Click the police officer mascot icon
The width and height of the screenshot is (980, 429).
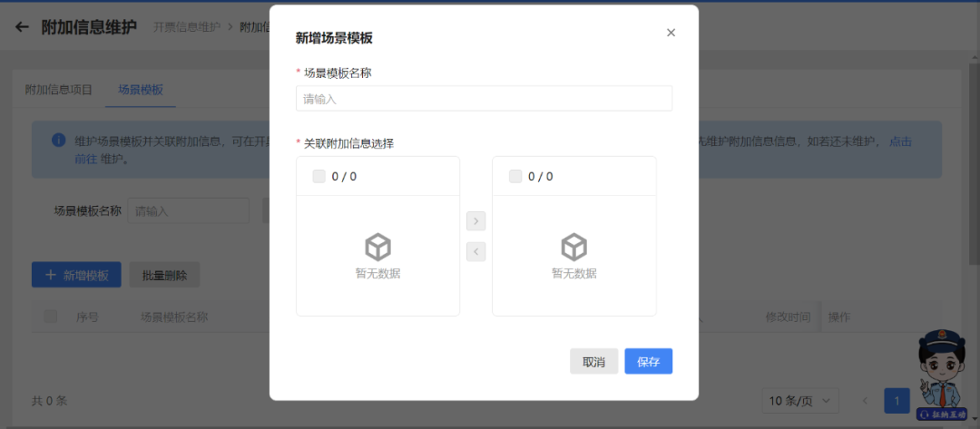click(x=942, y=371)
